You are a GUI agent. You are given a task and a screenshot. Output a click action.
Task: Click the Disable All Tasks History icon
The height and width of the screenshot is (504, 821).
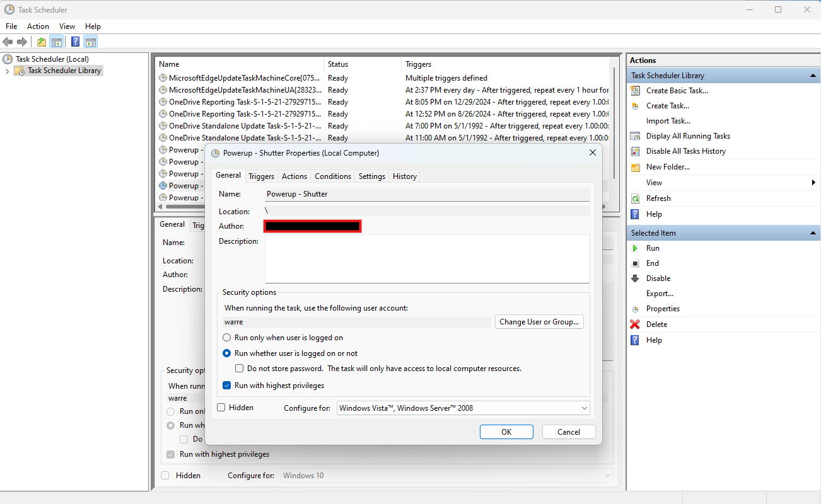pos(635,151)
